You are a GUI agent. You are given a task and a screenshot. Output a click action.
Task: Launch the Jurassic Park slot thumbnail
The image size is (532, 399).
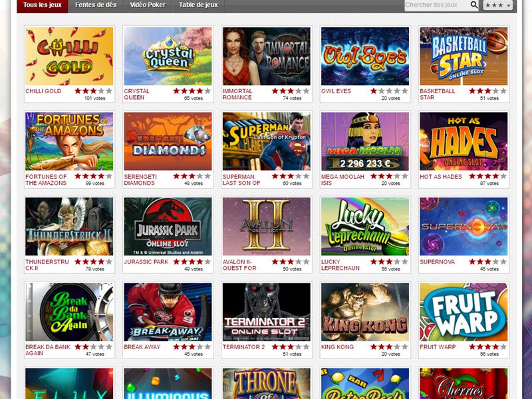click(168, 227)
